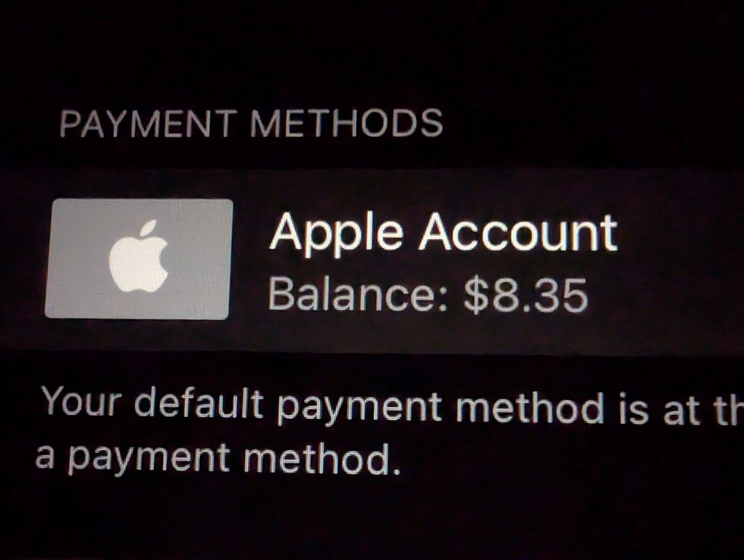Click the gray card area left of Apple logo
This screenshot has width=744, height=560.
point(77,258)
